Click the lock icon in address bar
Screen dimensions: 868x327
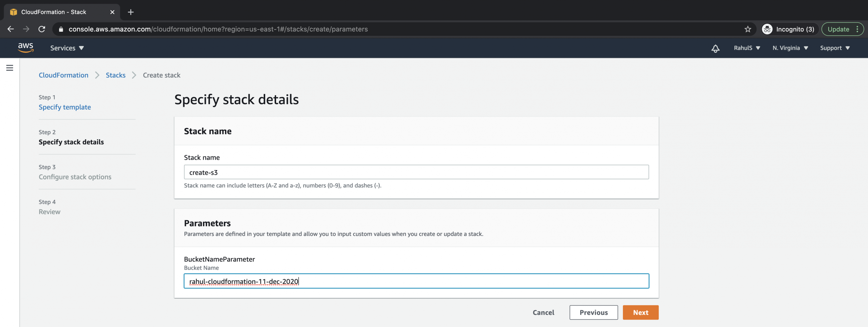[x=61, y=29]
